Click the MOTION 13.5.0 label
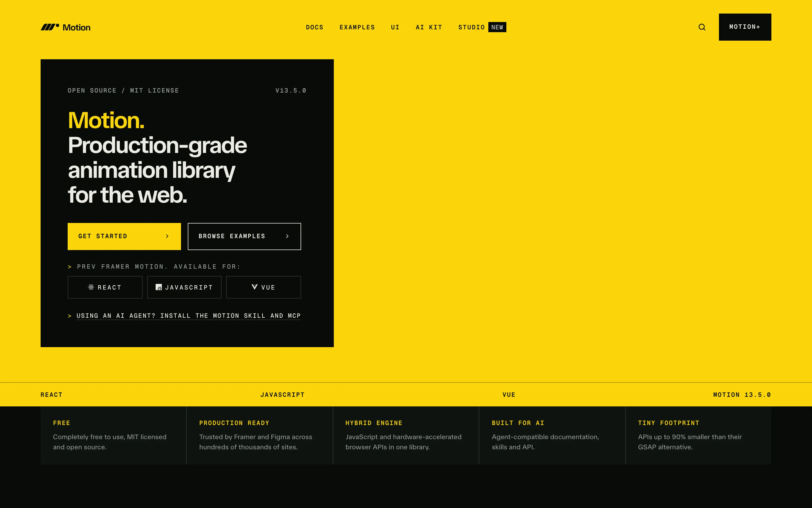The width and height of the screenshot is (812, 508). pyautogui.click(x=742, y=395)
